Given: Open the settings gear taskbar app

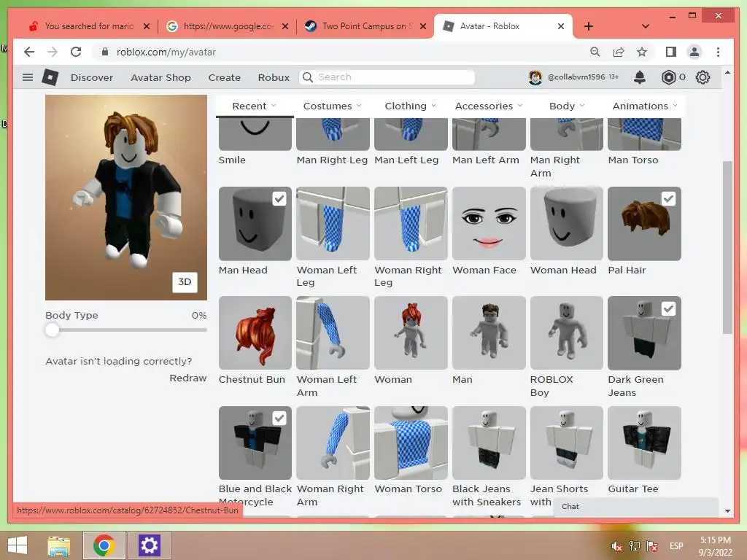Looking at the screenshot, I should pos(149,545).
